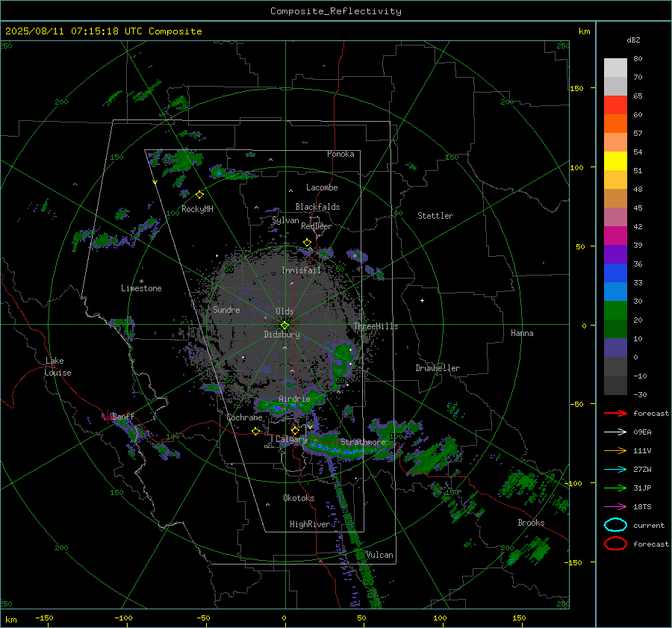Image resolution: width=672 pixels, height=628 pixels.
Task: Click the Hanna city label
Action: (522, 333)
